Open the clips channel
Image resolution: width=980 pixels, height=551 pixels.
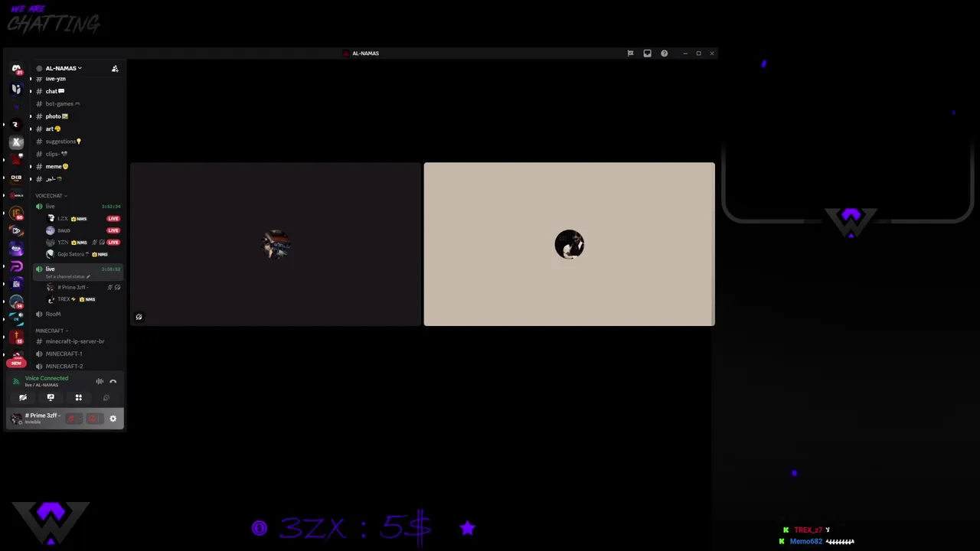pyautogui.click(x=77, y=154)
